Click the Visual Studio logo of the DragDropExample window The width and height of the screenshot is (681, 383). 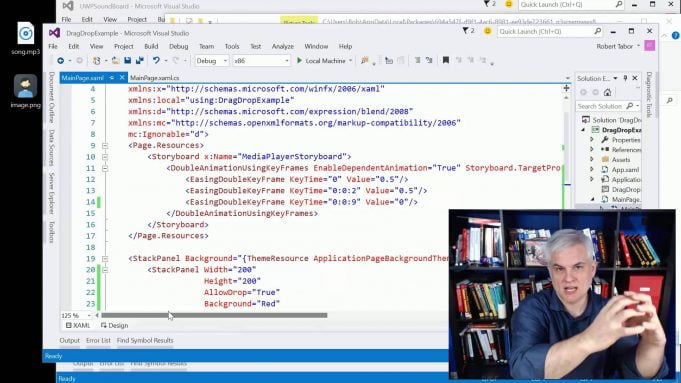click(54, 33)
